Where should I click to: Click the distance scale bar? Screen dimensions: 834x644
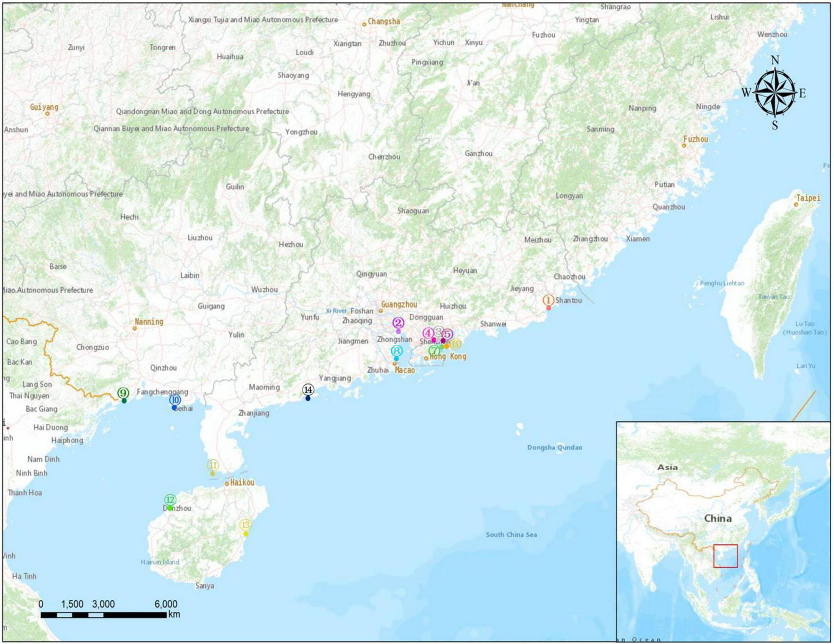[104, 614]
